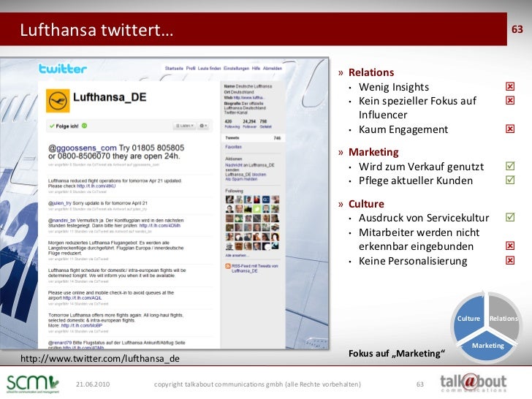Viewport: 532px width, 399px height.
Task: Click the Tweets 746 tab in sidebar
Action: (x=253, y=138)
